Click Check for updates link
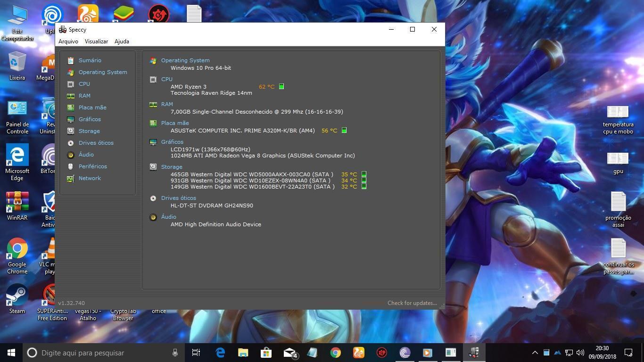Viewport: 644px width, 362px height. click(x=412, y=303)
